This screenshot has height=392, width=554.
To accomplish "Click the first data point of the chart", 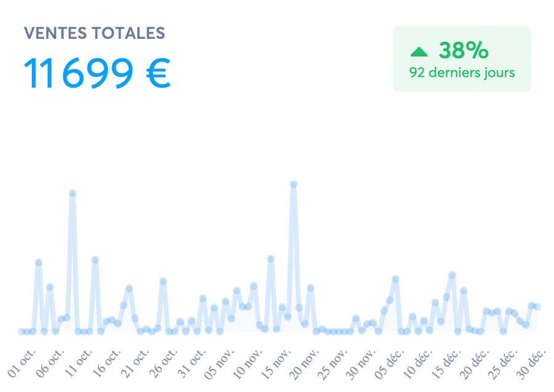I will click(22, 331).
